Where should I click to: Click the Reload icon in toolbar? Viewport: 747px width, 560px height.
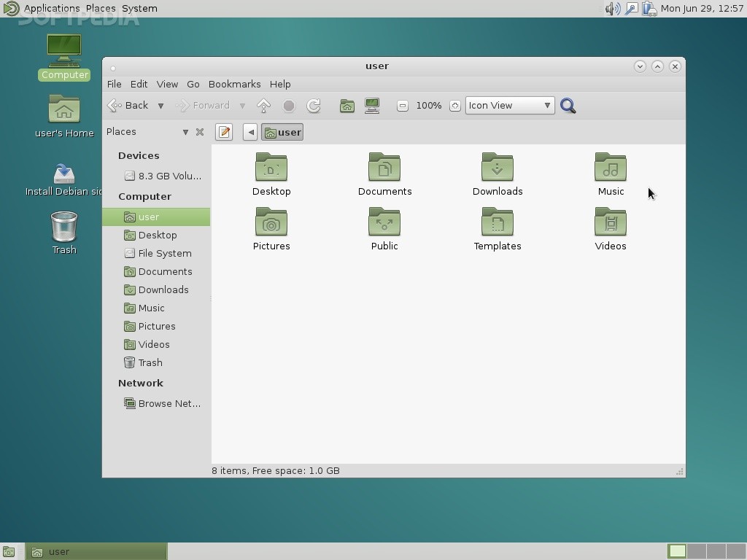314,106
